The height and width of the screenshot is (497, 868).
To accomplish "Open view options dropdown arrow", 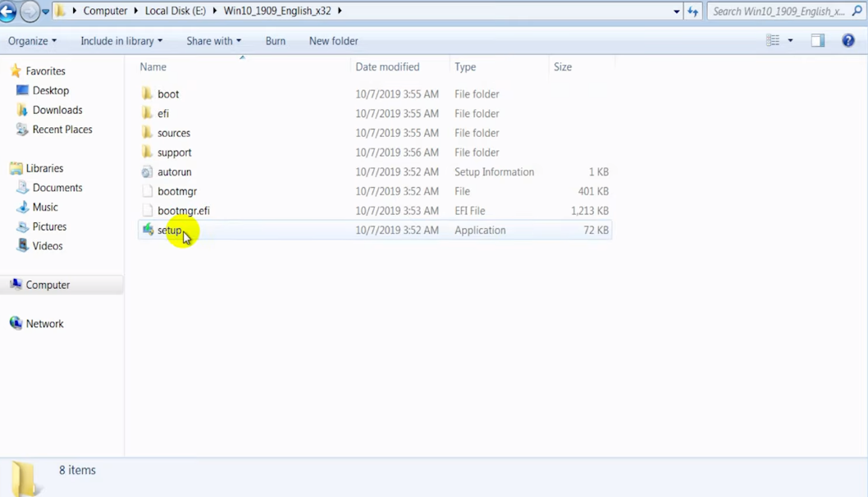I will [x=791, y=41].
